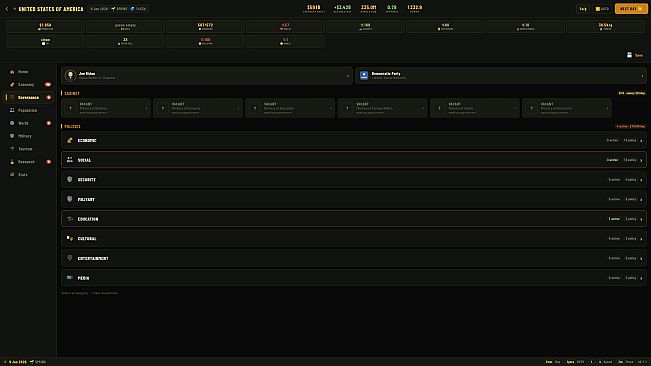Click the Cultural policy category icon

[70, 238]
